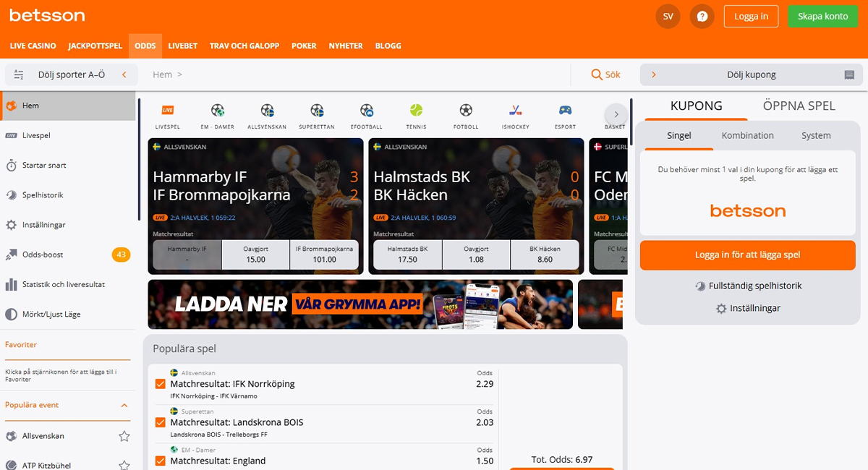
Task: Click the coupon list icon beside Dölj kupong
Action: 849,75
